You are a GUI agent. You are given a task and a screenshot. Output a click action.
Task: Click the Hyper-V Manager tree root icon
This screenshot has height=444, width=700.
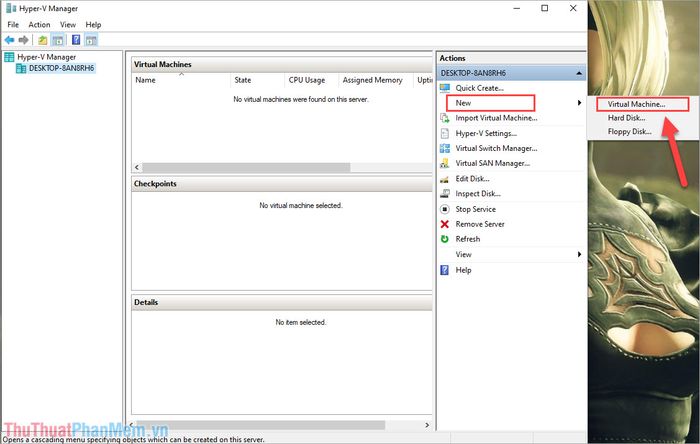click(x=9, y=57)
